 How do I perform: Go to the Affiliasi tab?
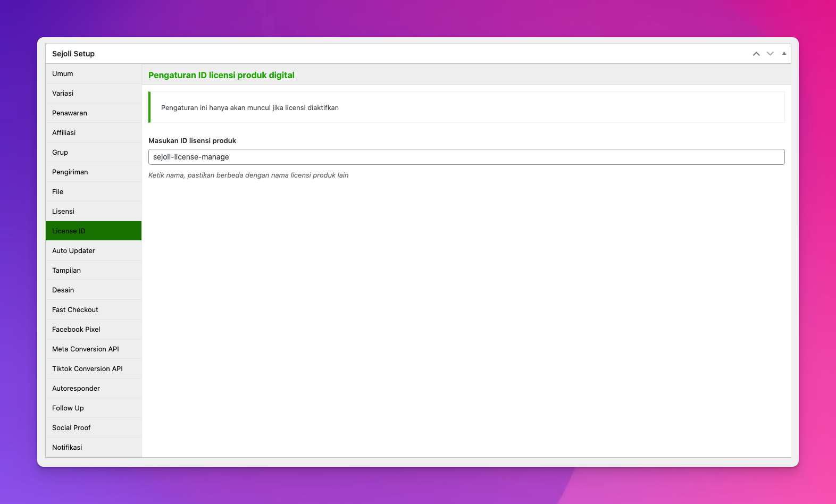64,133
